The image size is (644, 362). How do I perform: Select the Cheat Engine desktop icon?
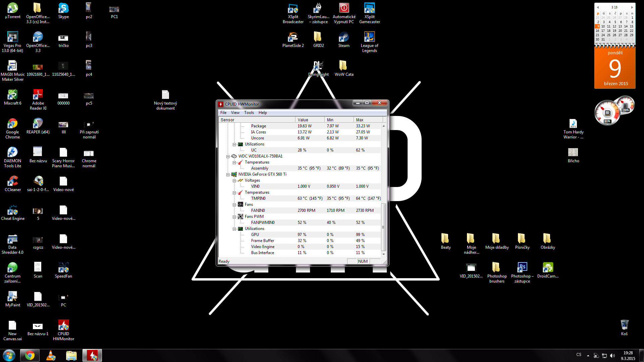[x=12, y=212]
